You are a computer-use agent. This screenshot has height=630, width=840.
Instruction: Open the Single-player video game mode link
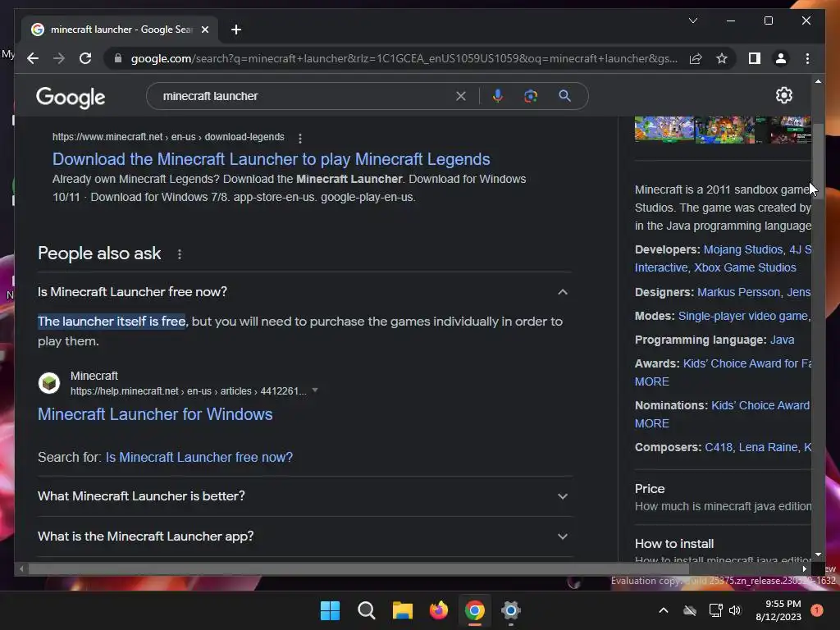743,316
